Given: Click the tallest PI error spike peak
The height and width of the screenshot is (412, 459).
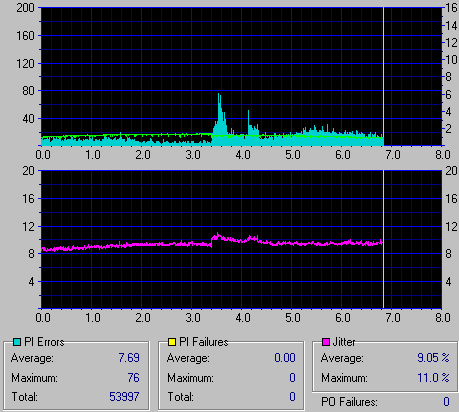Looking at the screenshot, I should [x=219, y=95].
